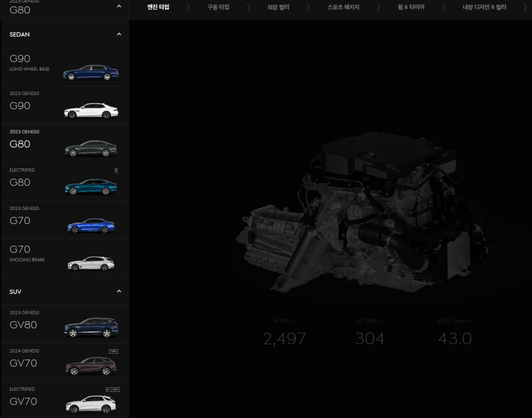The height and width of the screenshot is (418, 532).
Task: Click the EV badge on Electrified GV70
Action: coord(107,390)
